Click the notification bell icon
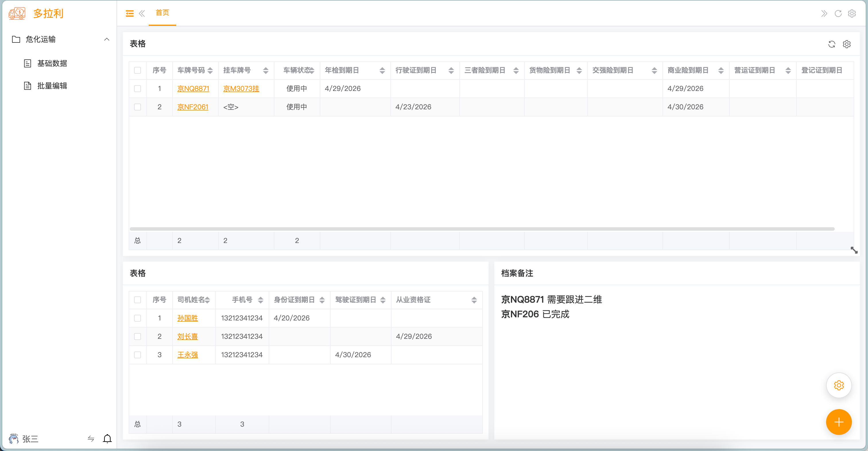This screenshot has height=451, width=868. click(107, 438)
